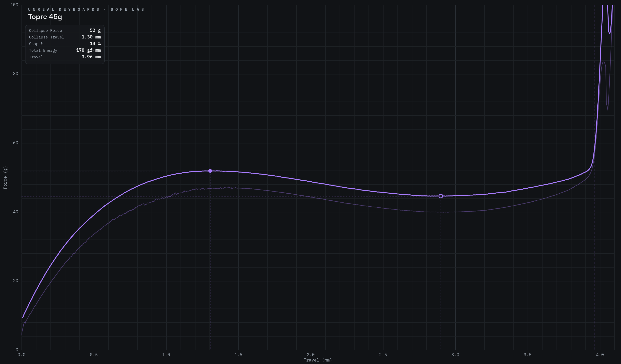
Task: Click the x-axis tick label '2.5'
Action: click(383, 355)
